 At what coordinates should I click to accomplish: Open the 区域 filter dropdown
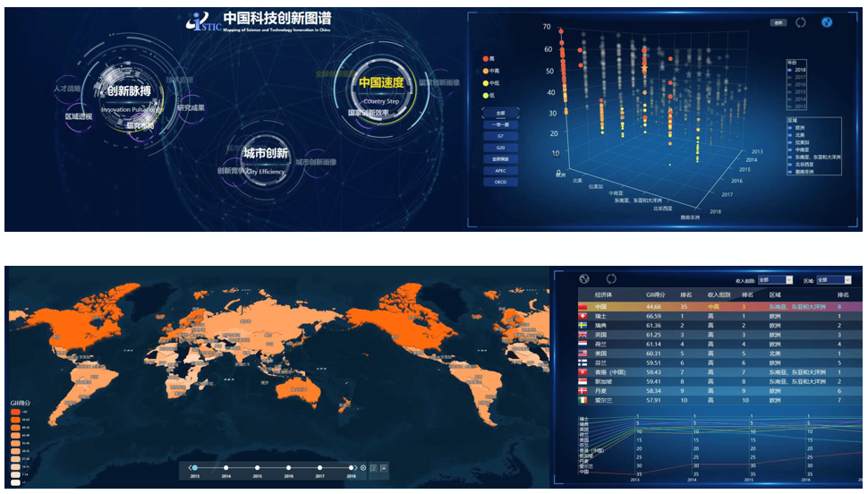click(832, 280)
